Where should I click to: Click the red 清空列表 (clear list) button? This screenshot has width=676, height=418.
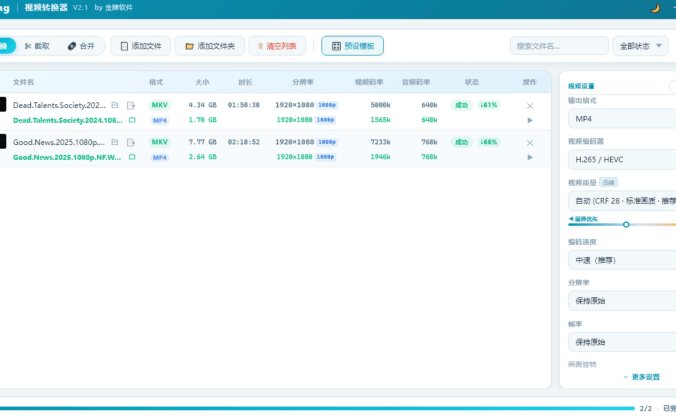[277, 46]
